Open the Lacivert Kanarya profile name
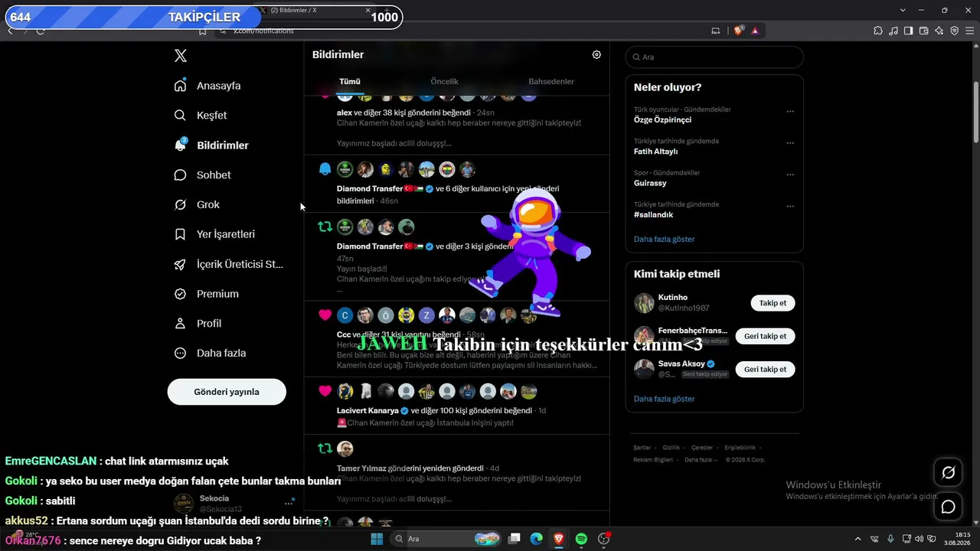 point(367,411)
